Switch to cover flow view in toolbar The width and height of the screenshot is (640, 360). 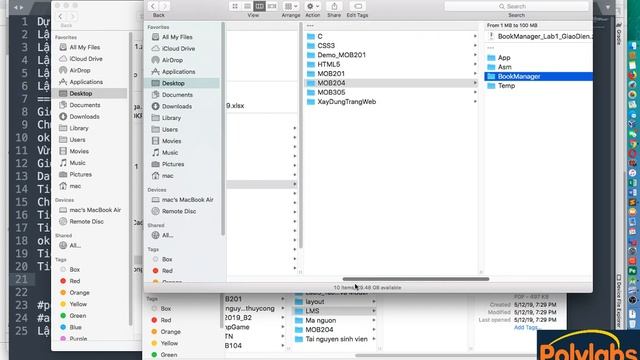[x=272, y=6]
